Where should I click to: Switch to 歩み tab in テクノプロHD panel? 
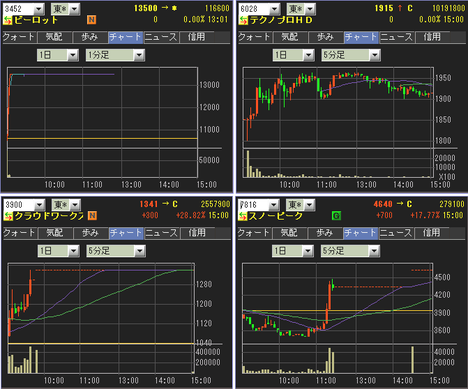pos(325,37)
